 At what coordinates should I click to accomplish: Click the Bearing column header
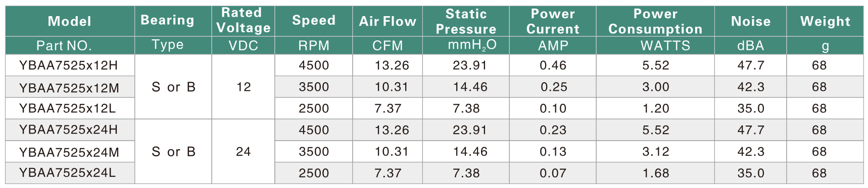(168, 20)
